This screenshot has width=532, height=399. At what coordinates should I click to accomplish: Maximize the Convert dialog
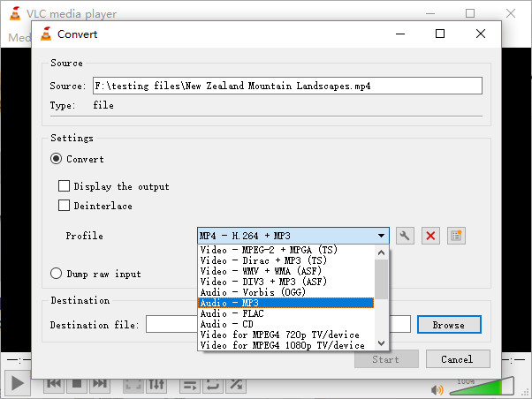tap(440, 34)
